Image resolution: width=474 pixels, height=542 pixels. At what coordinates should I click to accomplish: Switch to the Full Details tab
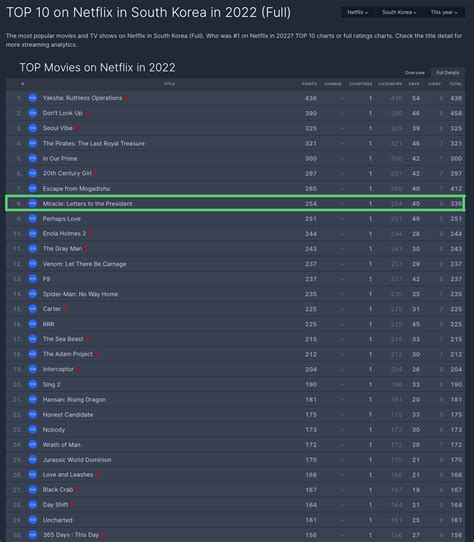point(447,73)
